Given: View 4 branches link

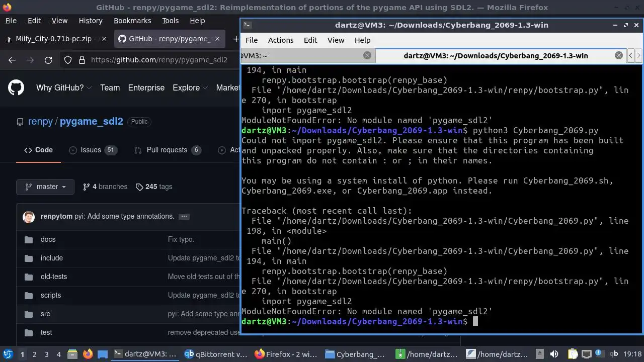Looking at the screenshot, I should tap(105, 187).
